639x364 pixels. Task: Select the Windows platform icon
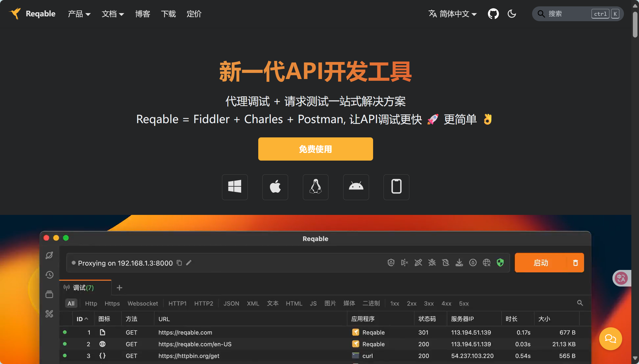tap(235, 187)
